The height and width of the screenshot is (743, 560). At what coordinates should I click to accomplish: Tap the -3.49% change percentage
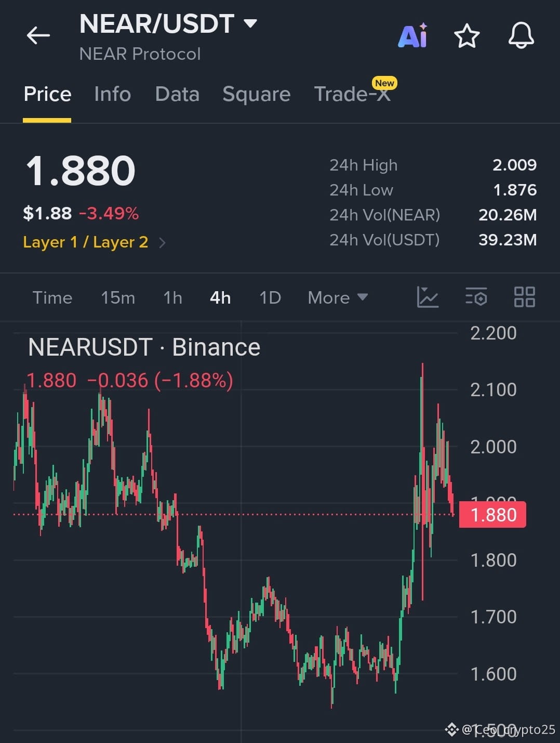click(109, 213)
